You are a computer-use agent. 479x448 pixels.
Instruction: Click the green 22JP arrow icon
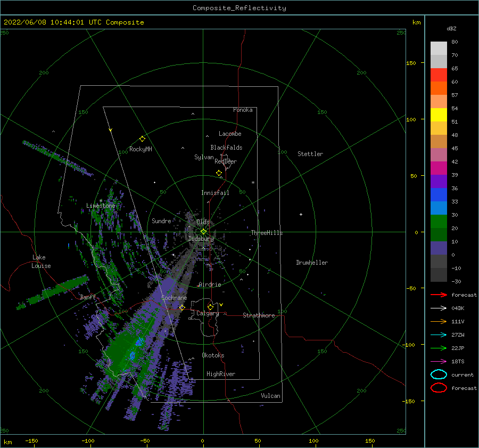point(439,348)
